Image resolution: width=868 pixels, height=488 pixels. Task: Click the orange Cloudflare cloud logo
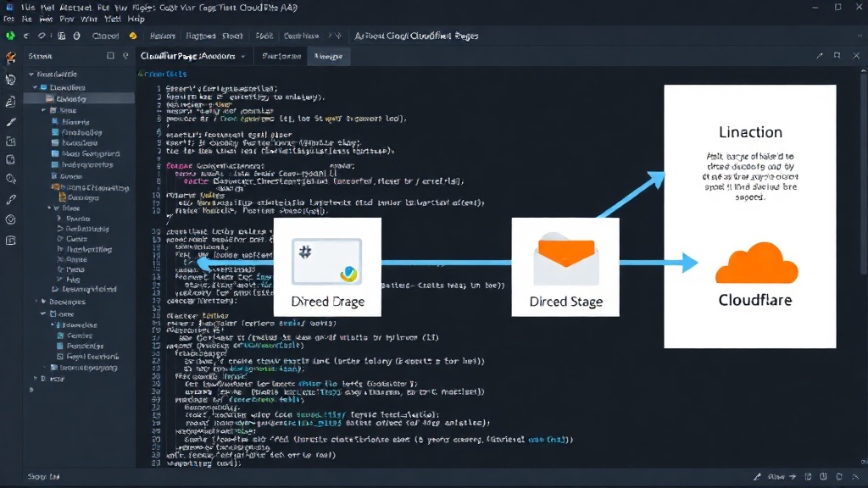coord(757,263)
